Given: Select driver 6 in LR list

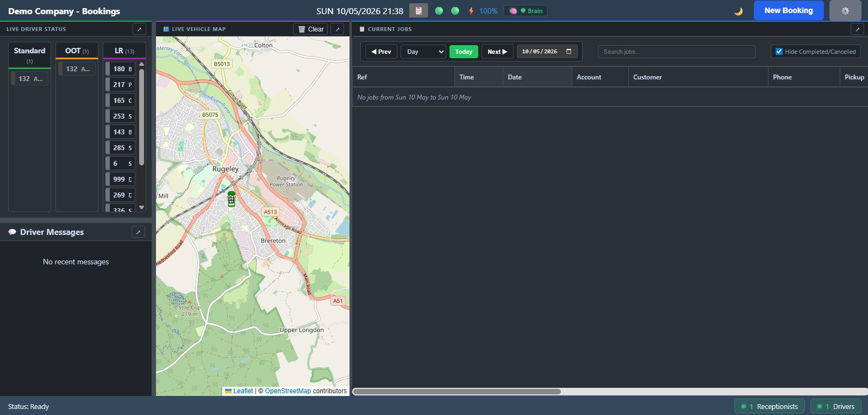Looking at the screenshot, I should (x=120, y=163).
